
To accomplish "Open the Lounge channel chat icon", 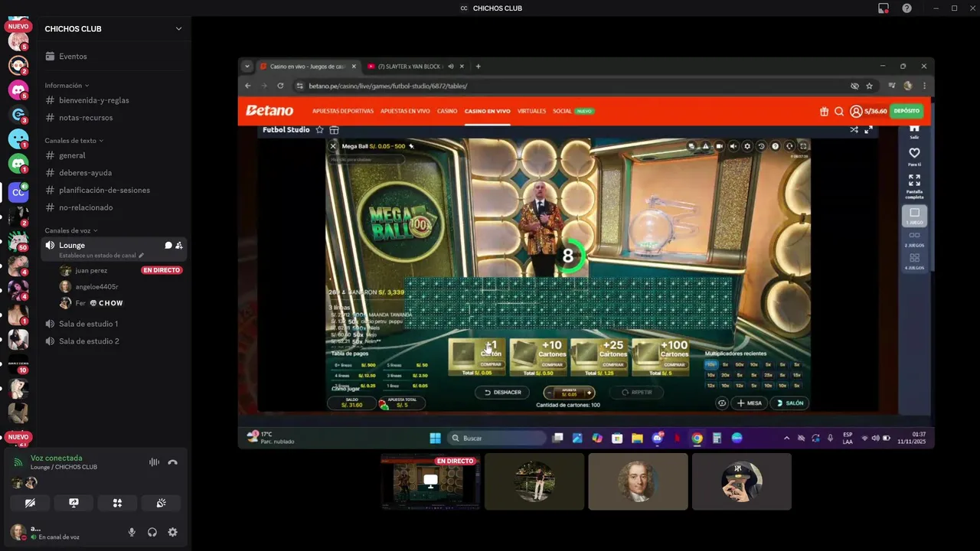I will (168, 246).
